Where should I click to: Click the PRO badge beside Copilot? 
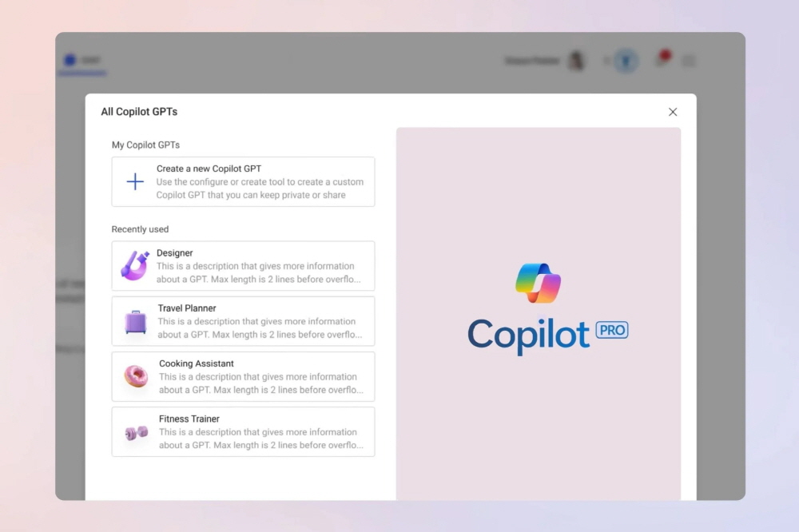click(612, 330)
